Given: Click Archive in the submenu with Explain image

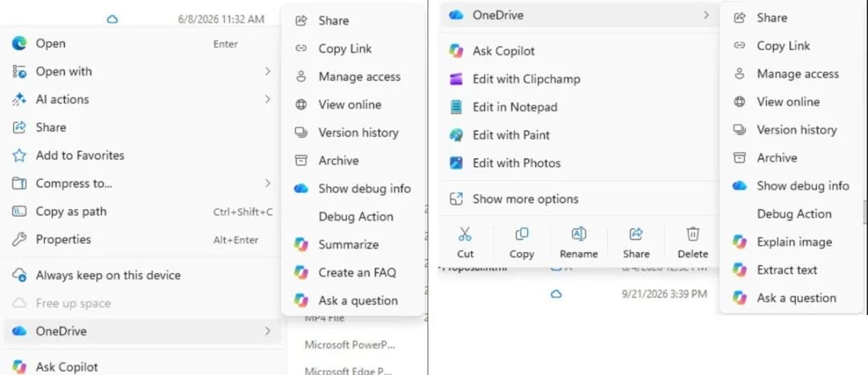Looking at the screenshot, I should point(792,157).
